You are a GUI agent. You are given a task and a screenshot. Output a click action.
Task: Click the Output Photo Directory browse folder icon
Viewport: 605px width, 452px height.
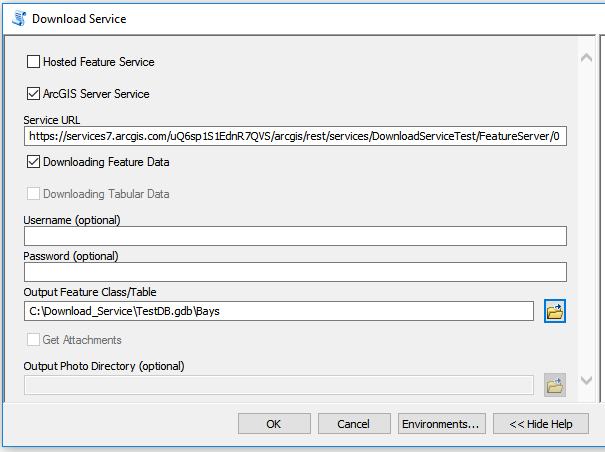[x=555, y=385]
